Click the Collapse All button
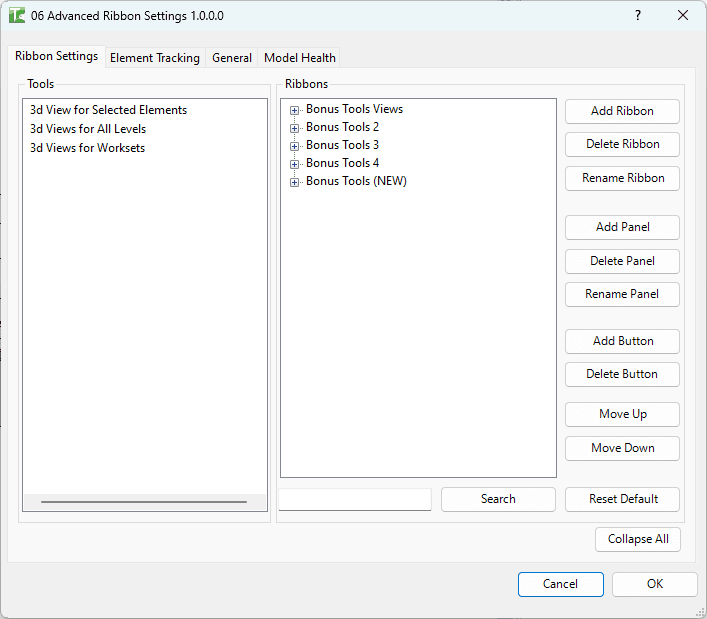707x619 pixels. [x=638, y=539]
